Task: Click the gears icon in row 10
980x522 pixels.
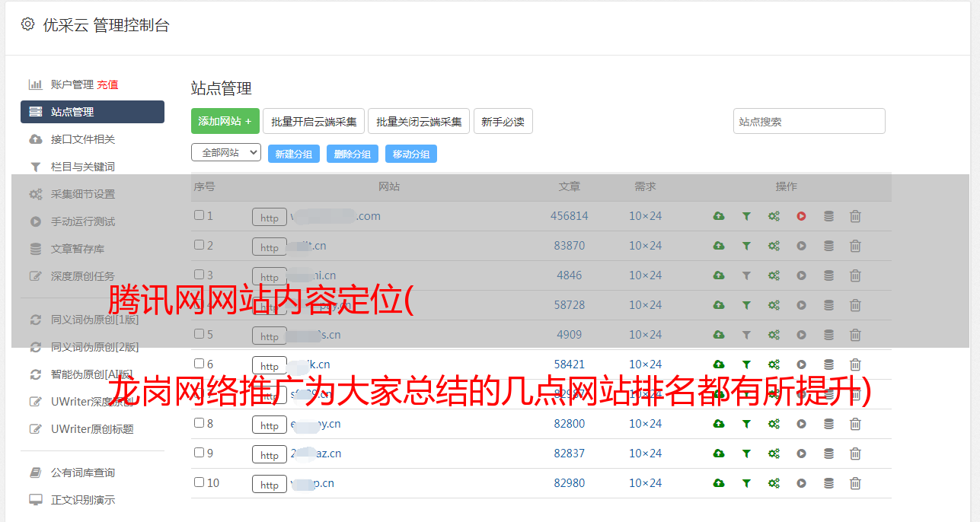Action: tap(774, 483)
